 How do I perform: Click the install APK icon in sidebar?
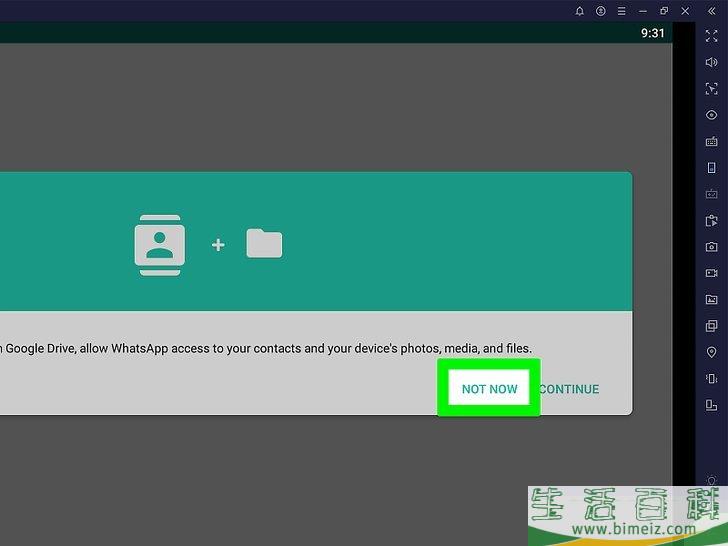tap(711, 221)
